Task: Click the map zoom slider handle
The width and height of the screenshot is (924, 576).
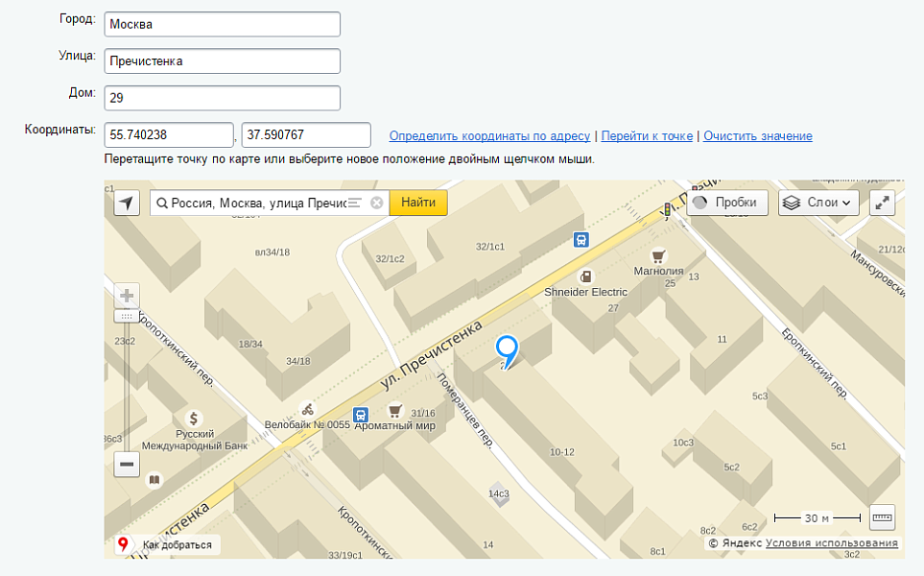Action: coord(126,316)
